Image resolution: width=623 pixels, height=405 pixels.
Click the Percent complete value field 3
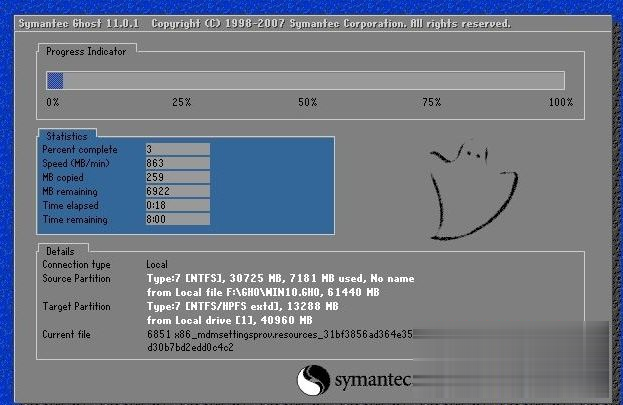(178, 149)
